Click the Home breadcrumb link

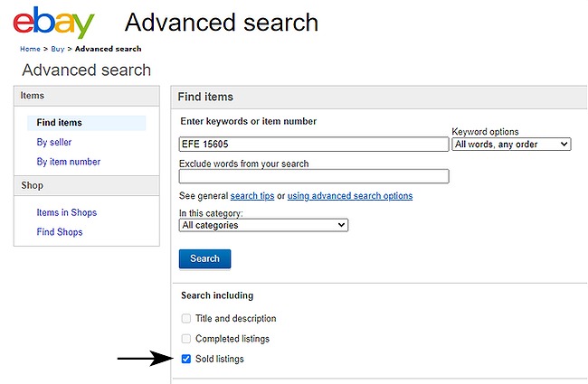tap(31, 49)
